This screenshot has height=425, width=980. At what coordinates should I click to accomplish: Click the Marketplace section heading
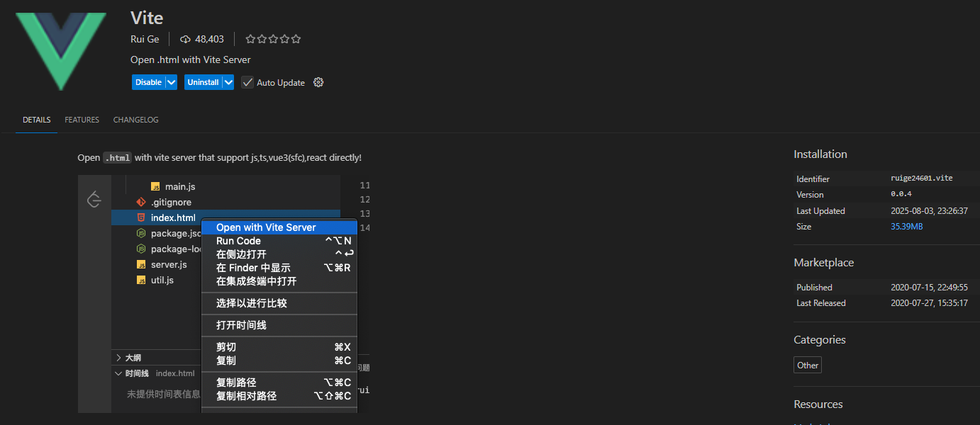(823, 262)
